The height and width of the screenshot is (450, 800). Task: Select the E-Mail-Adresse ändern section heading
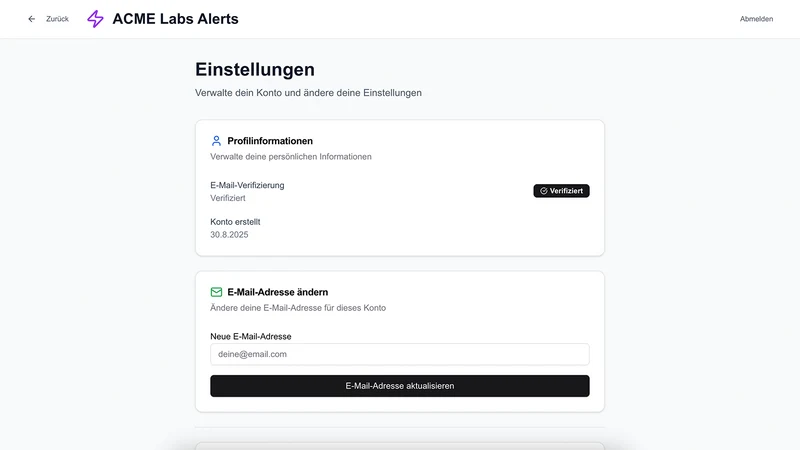[x=278, y=292]
